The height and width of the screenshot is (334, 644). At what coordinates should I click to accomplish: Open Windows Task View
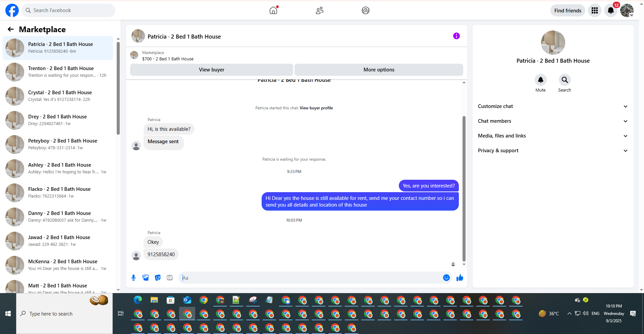[121, 314]
